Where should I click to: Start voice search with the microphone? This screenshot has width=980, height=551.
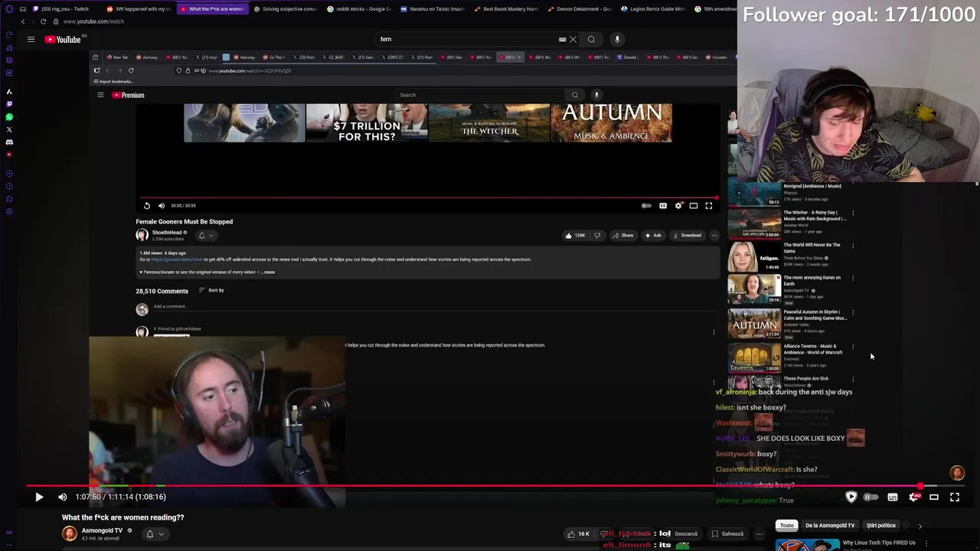coord(617,39)
